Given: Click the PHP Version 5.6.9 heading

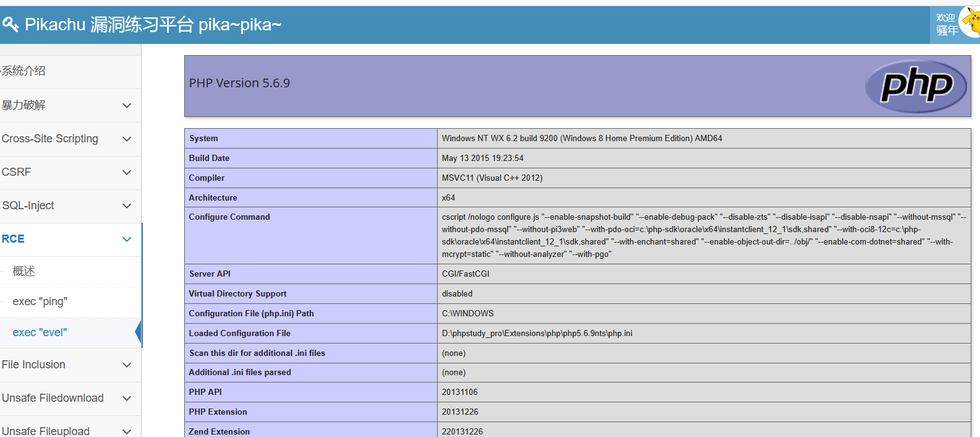Looking at the screenshot, I should (239, 83).
